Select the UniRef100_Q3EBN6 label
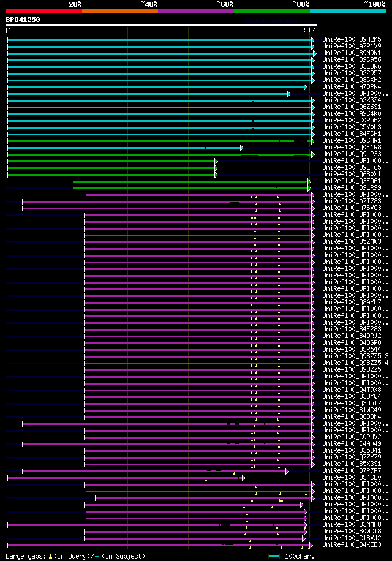 click(352, 67)
